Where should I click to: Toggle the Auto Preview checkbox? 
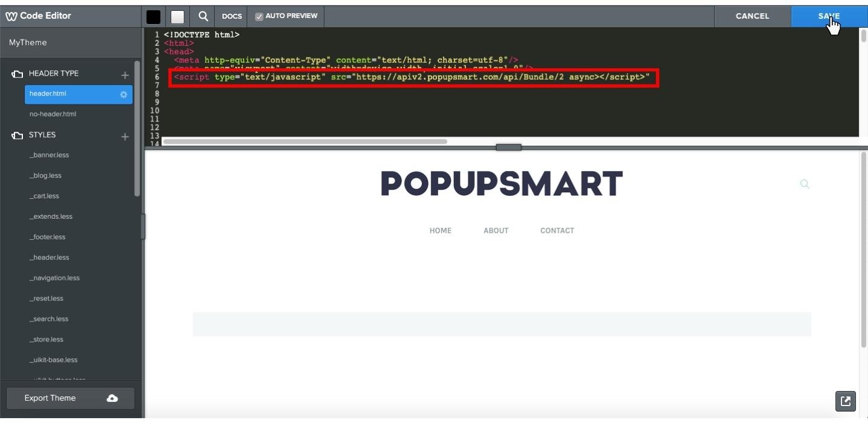[259, 16]
